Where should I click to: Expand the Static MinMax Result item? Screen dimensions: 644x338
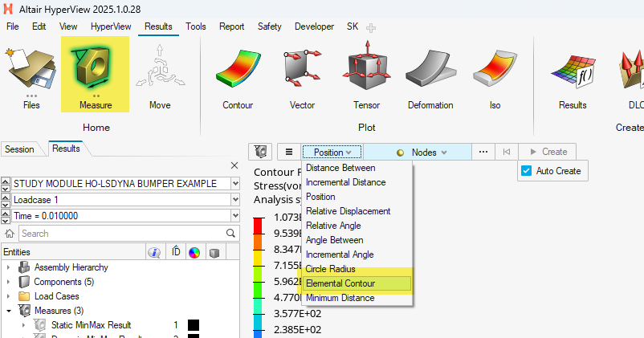[23, 325]
